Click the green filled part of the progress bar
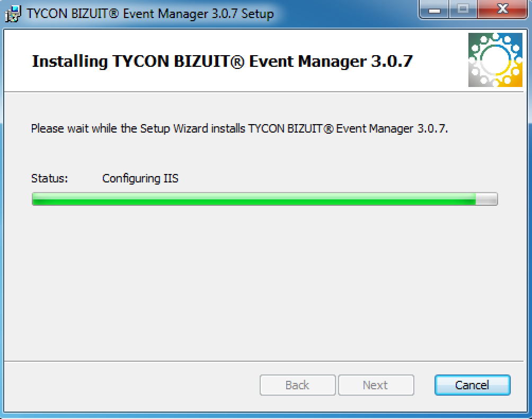Image resolution: width=532 pixels, height=419 pixels. [254, 199]
